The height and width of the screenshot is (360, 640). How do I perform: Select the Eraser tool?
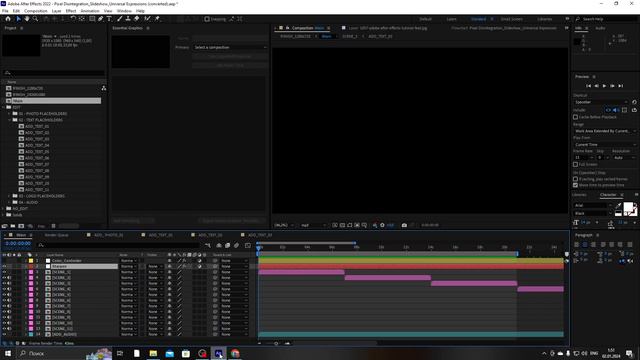tap(137, 19)
